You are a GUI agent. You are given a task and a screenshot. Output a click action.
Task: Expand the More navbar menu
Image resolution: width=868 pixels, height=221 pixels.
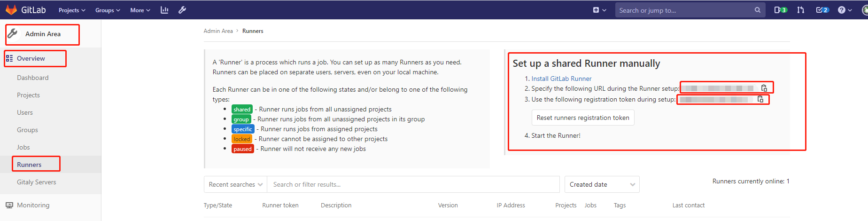pyautogui.click(x=140, y=10)
